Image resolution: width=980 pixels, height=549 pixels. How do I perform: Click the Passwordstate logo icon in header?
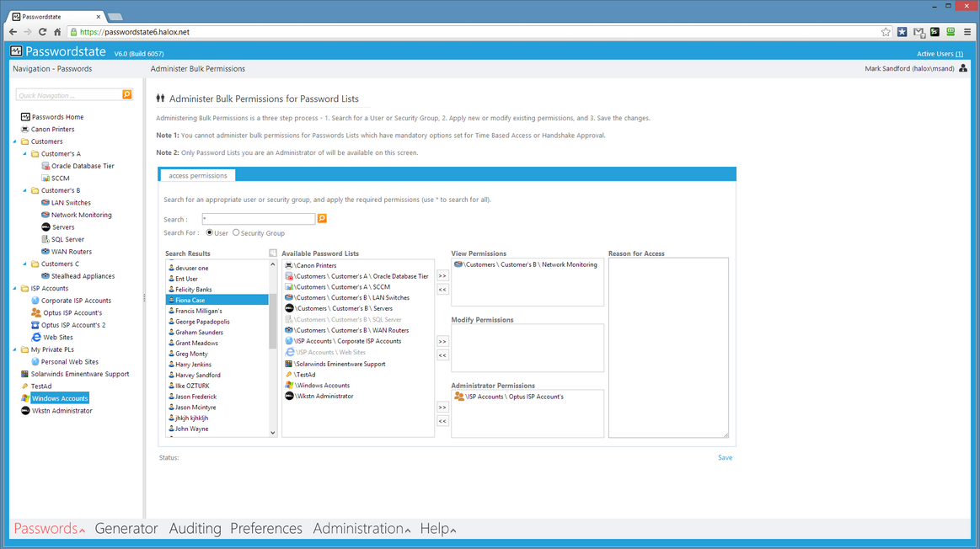pos(16,51)
